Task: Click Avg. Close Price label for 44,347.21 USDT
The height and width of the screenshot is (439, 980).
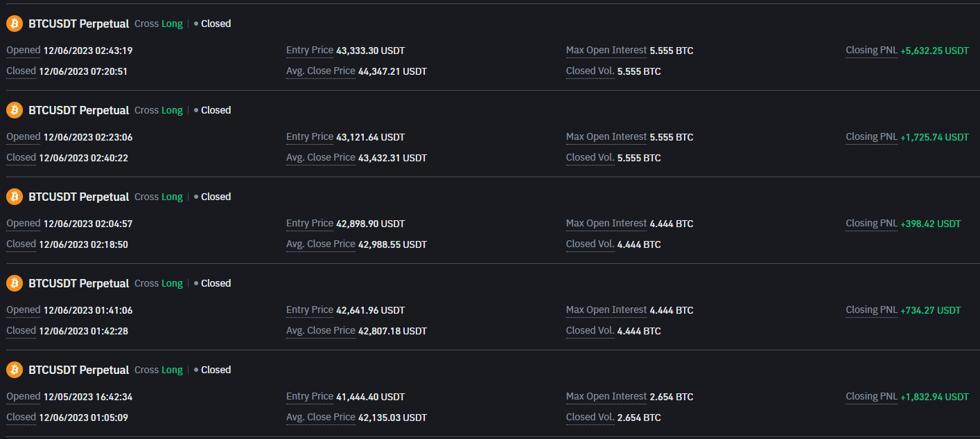Action: [x=321, y=71]
